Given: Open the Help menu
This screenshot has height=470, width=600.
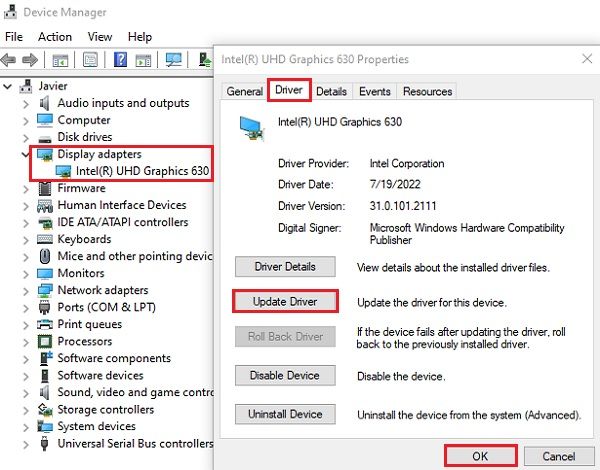Looking at the screenshot, I should tap(140, 37).
